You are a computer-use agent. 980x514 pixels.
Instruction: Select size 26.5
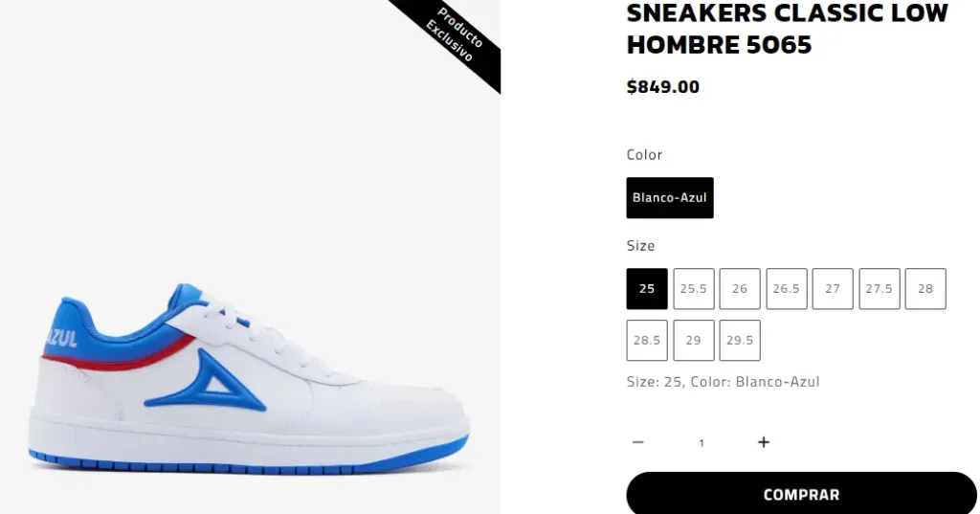(x=787, y=289)
